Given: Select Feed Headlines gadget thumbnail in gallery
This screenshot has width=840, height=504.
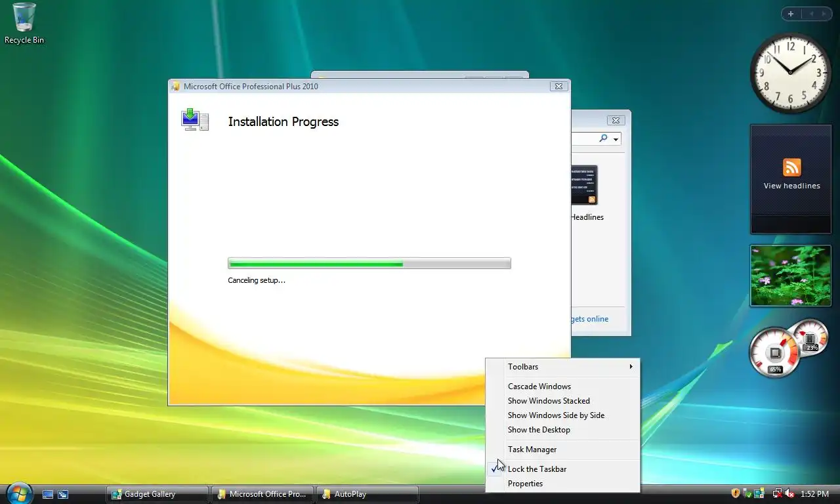Looking at the screenshot, I should (584, 185).
